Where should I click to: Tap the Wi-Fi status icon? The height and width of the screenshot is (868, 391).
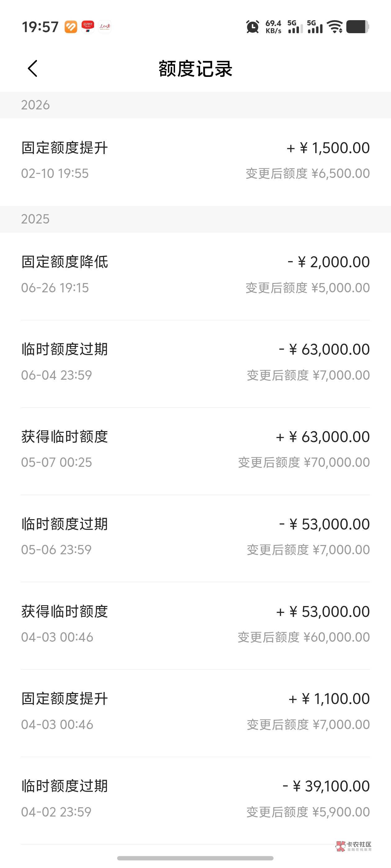click(x=335, y=27)
